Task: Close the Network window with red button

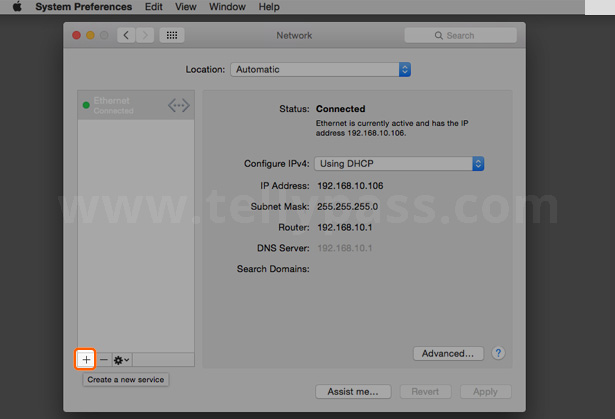Action: [76, 35]
